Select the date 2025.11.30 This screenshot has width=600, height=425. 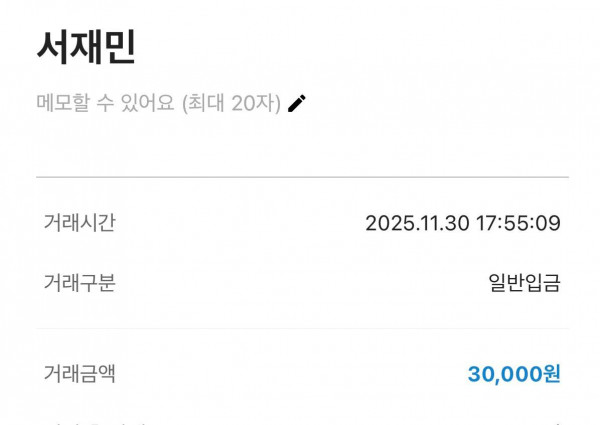pyautogui.click(x=417, y=223)
